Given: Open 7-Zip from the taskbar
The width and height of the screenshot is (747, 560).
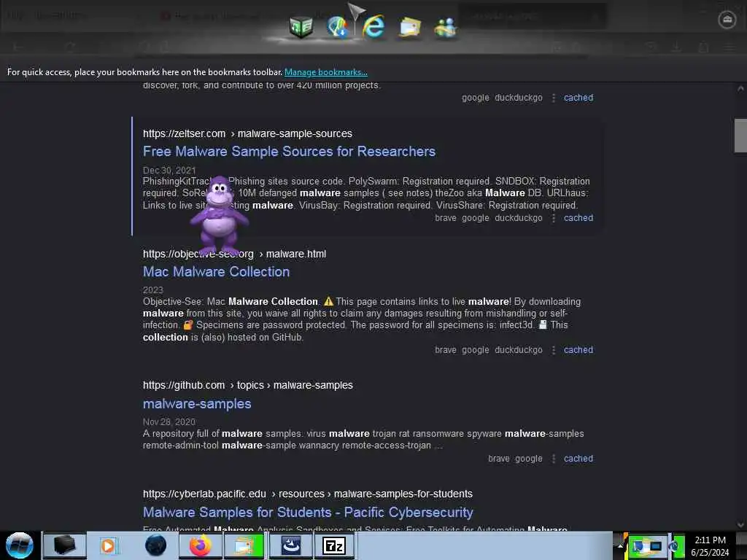Looking at the screenshot, I should tap(334, 545).
